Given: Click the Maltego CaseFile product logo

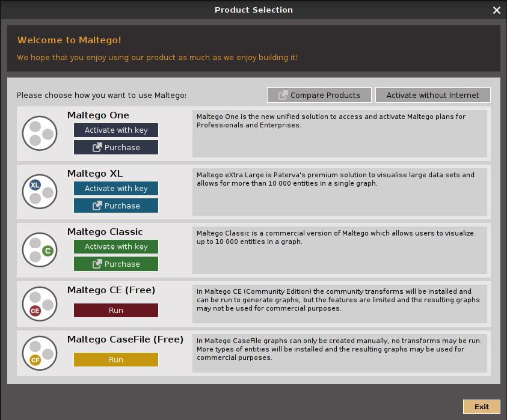Looking at the screenshot, I should [40, 353].
